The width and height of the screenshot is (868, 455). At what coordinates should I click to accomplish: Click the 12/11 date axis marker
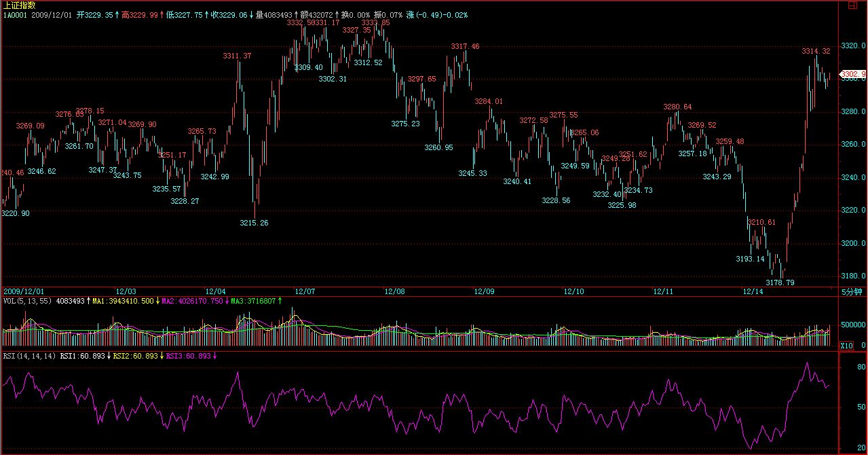point(664,291)
